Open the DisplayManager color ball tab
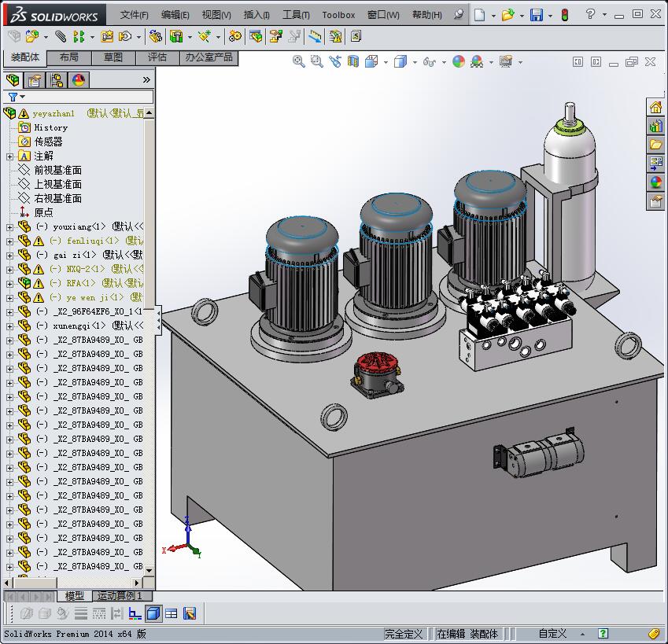The image size is (668, 644). 78,80
